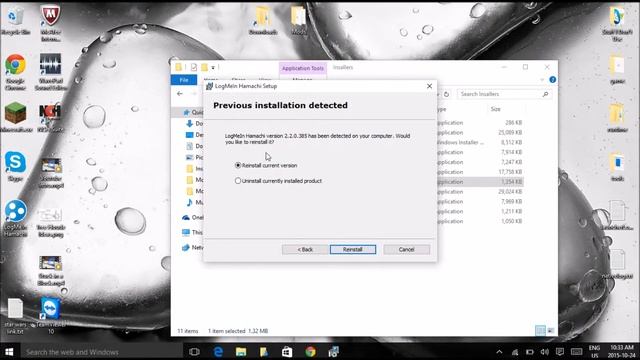Open the Downloads folder on desktop
The height and width of the screenshot is (360, 640).
coord(262,21)
